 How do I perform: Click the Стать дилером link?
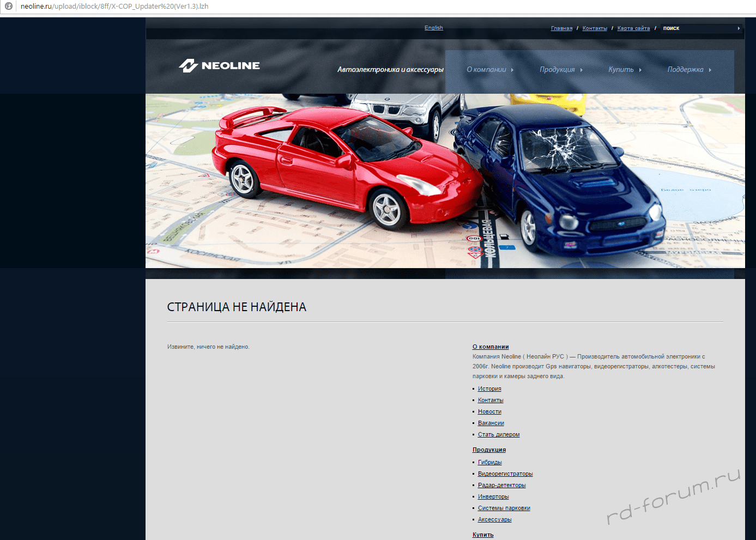point(499,435)
